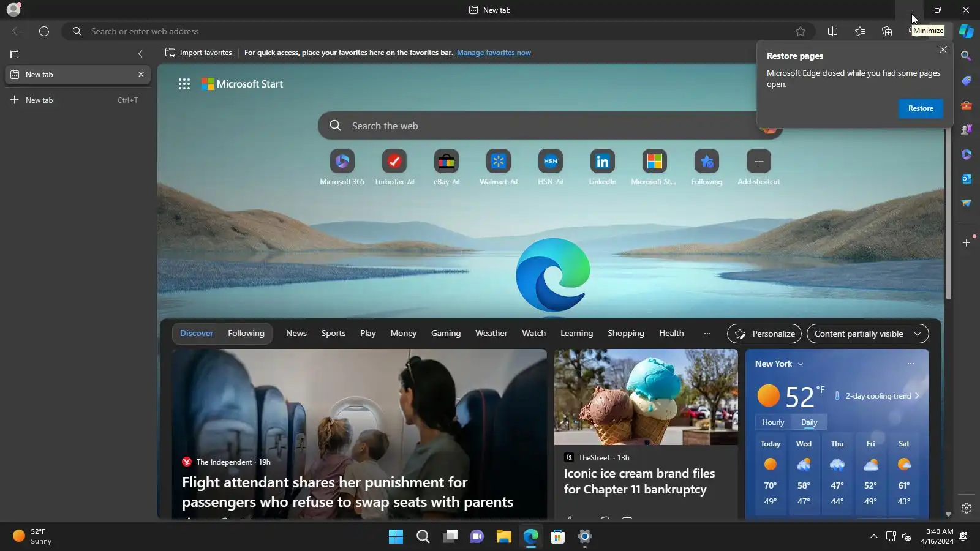Click the page scroll down arrow

pos(948,515)
